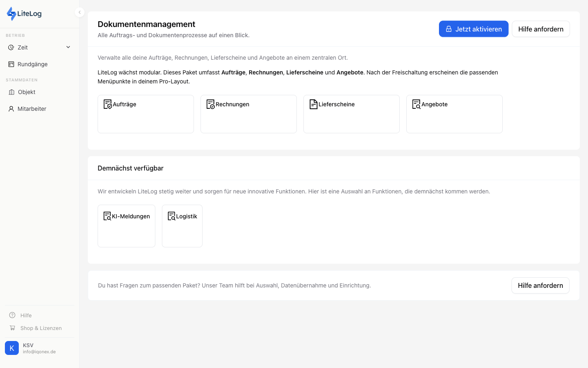588x368 pixels.
Task: Click the document icon on the Aufträge card
Action: click(x=107, y=104)
